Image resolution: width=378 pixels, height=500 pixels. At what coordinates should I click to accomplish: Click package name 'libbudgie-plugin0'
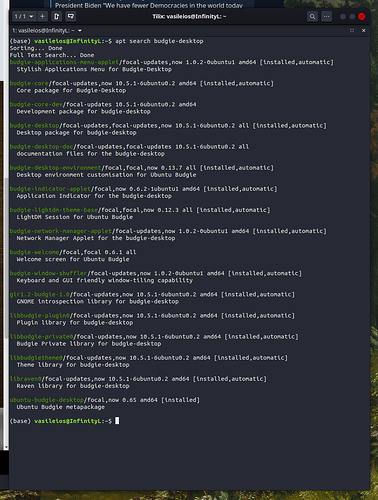point(40,315)
